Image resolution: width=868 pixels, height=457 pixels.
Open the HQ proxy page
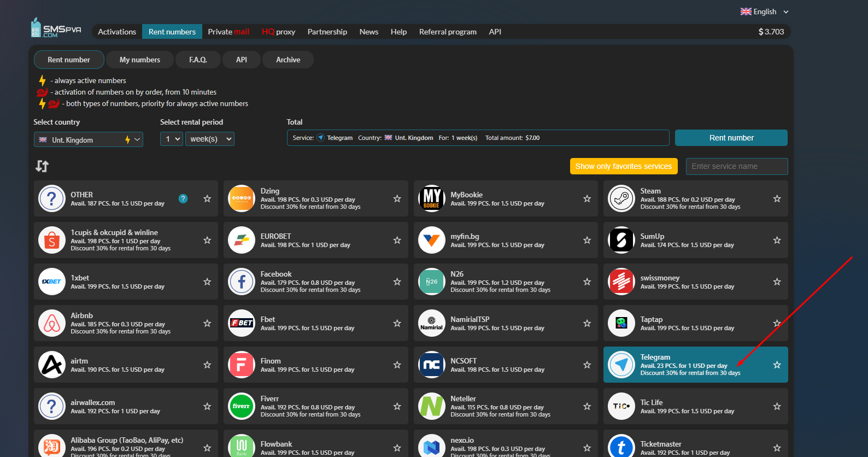point(278,32)
